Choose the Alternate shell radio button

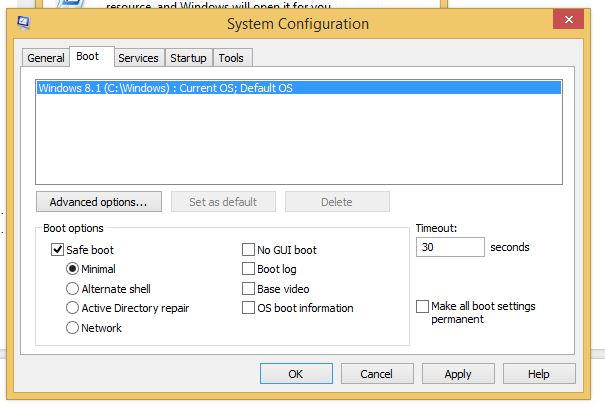[72, 289]
